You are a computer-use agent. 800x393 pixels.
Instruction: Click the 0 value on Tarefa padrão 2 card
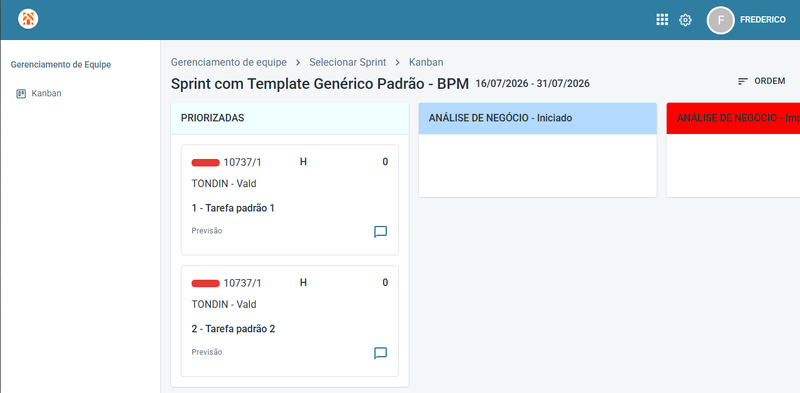385,283
